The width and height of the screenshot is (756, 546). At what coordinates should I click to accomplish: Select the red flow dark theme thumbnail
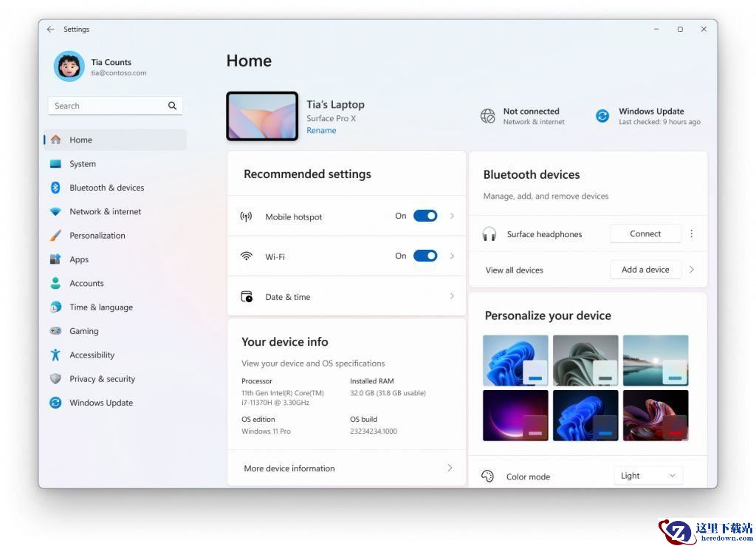point(656,415)
